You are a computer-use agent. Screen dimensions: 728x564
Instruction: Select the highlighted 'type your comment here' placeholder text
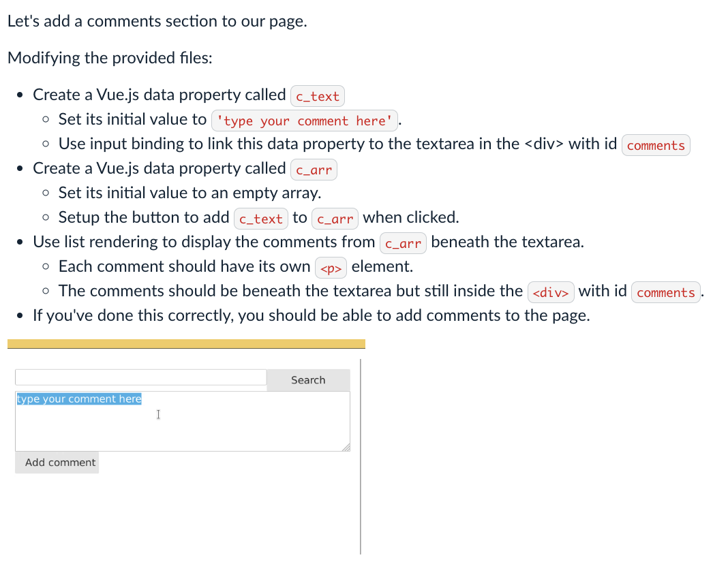tap(78, 398)
